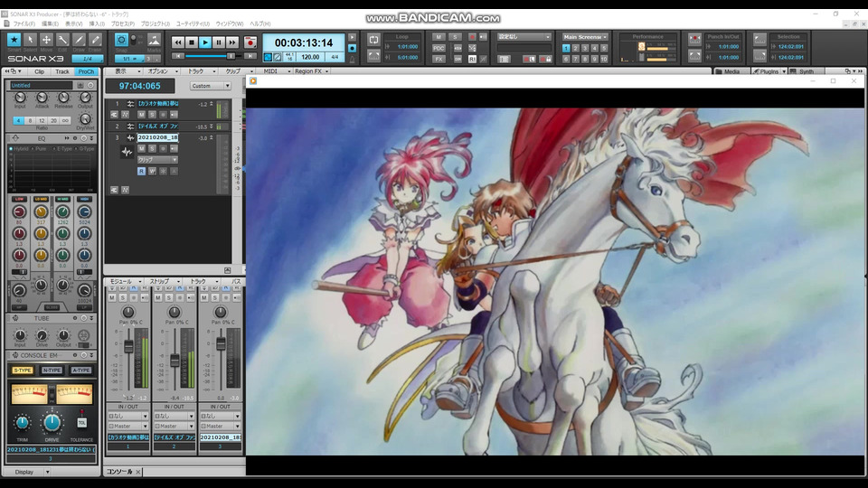Bypass all effects with FX button
This screenshot has height=488, width=868.
(439, 59)
